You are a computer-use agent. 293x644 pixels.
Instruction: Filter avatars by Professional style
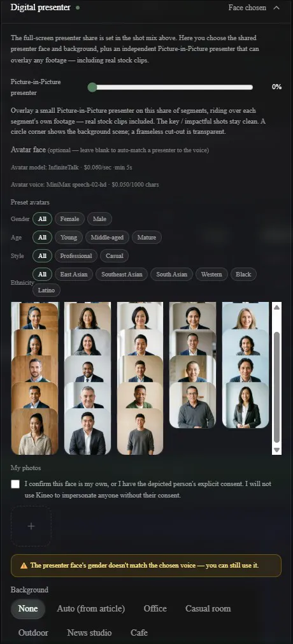(76, 256)
